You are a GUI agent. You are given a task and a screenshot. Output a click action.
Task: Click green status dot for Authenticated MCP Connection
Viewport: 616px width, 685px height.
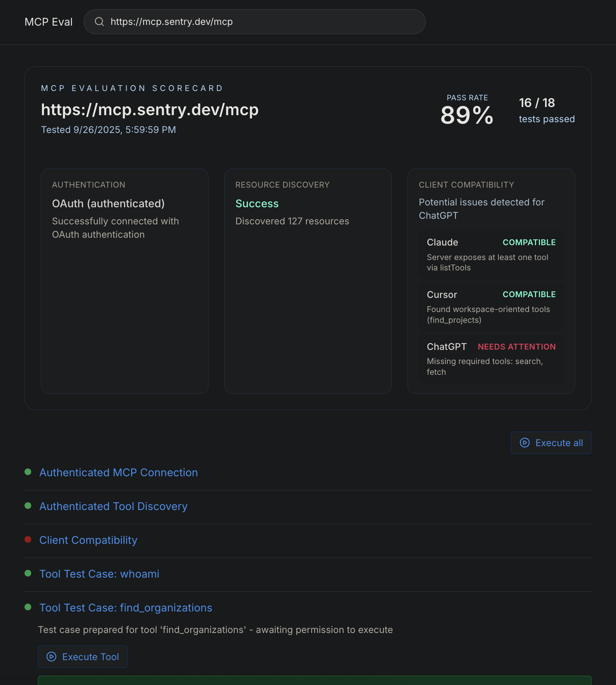click(28, 472)
